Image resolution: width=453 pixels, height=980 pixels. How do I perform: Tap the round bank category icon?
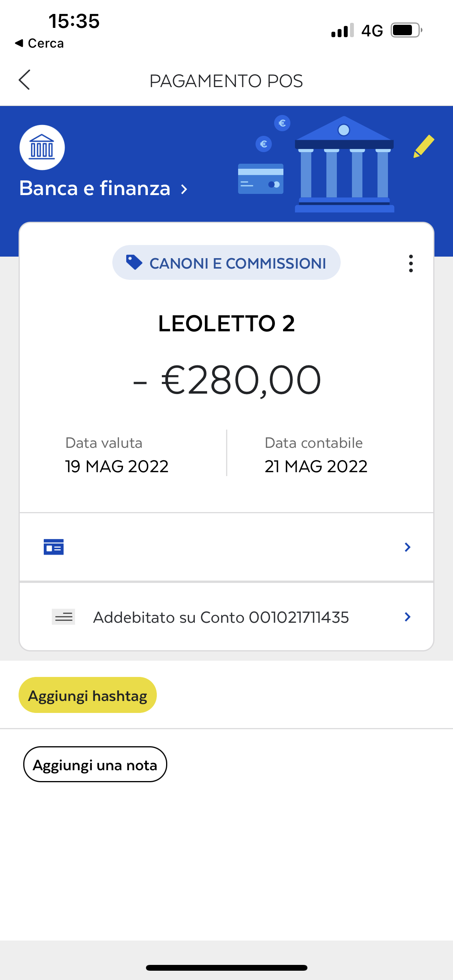click(x=42, y=147)
